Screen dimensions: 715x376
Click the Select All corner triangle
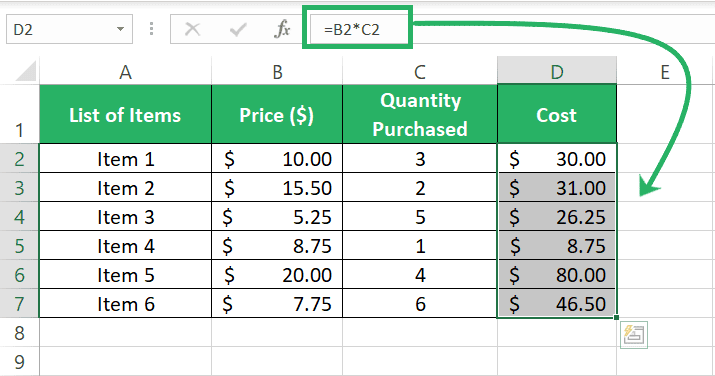tap(26, 72)
